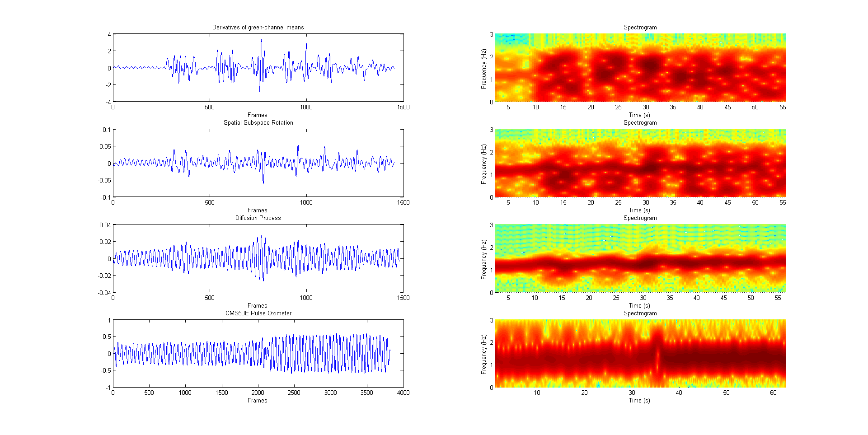Click 'Frequency (Hz)' label of the Diffusion Process spectrogram
Image resolution: width=868 pixels, height=435 pixels.
pyautogui.click(x=484, y=259)
